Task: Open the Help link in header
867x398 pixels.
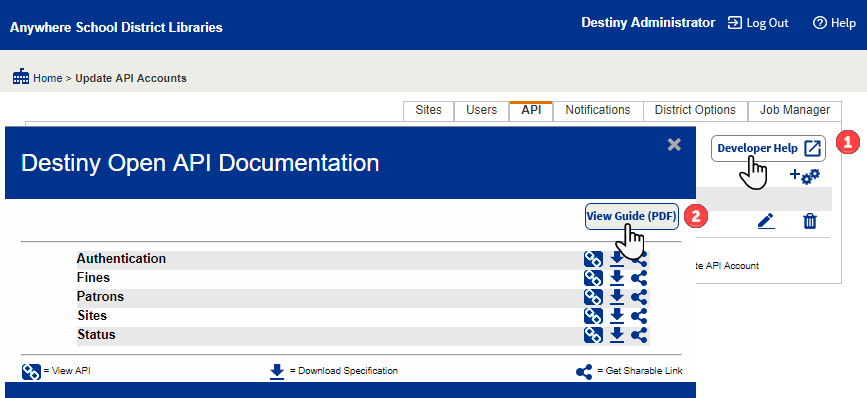Action: point(834,23)
